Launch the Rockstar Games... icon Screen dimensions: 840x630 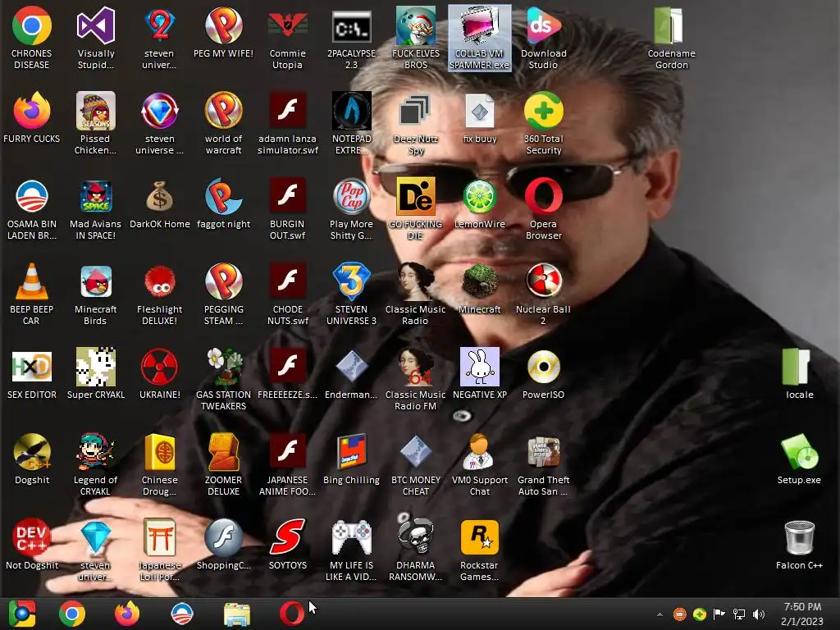479,536
